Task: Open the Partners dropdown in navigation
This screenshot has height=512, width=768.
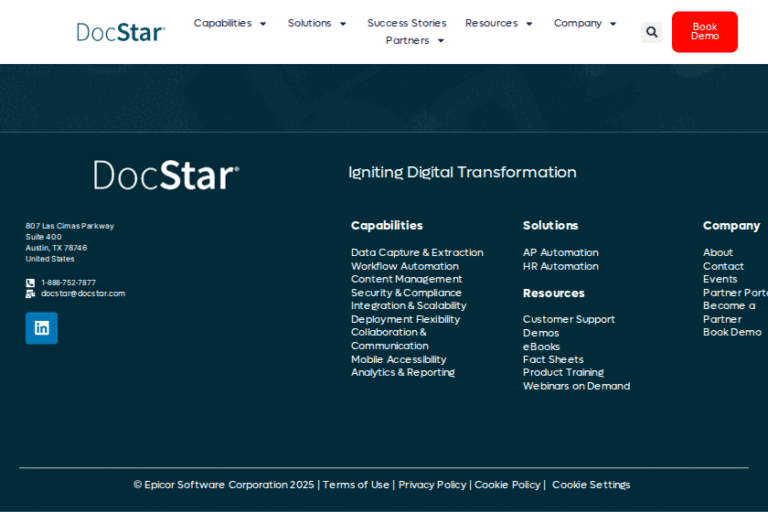Action: click(x=415, y=41)
